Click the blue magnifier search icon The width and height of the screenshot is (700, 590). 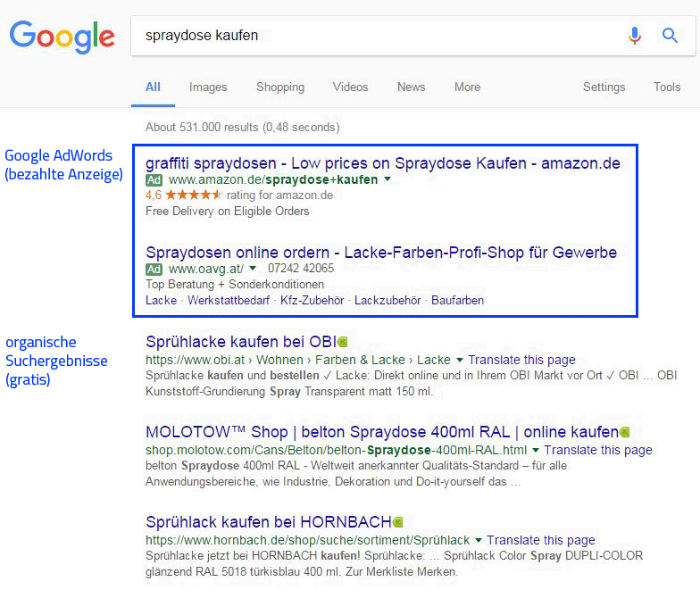(x=670, y=35)
